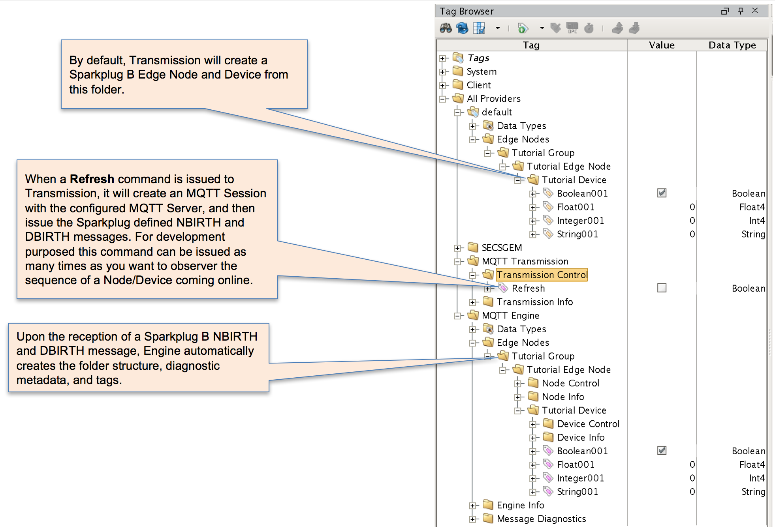The width and height of the screenshot is (775, 532).
Task: Close the Tag Browser panel
Action: point(755,11)
